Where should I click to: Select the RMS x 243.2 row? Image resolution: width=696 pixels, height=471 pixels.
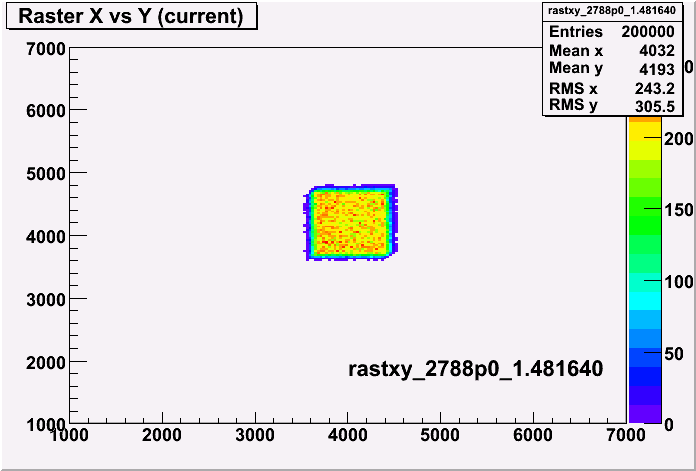click(x=612, y=88)
